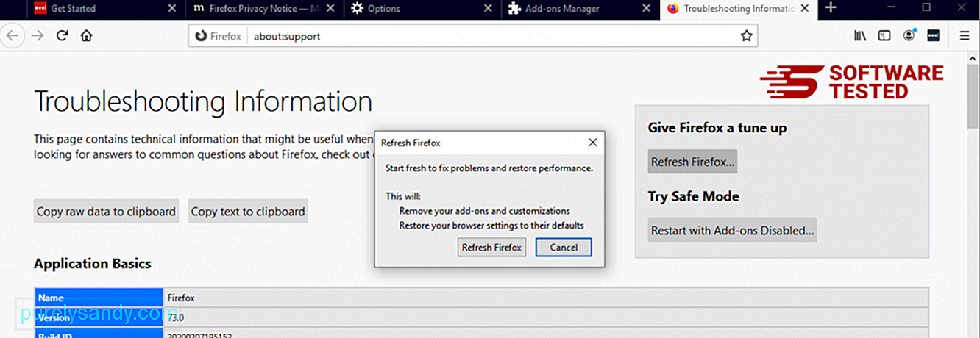Select the Firefox value in Name row

click(181, 298)
